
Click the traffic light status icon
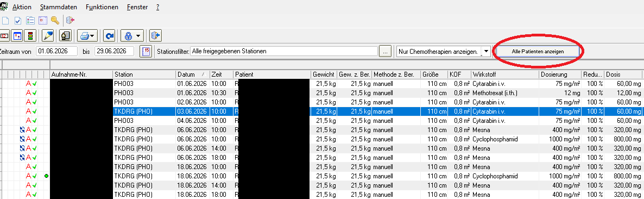(30, 36)
